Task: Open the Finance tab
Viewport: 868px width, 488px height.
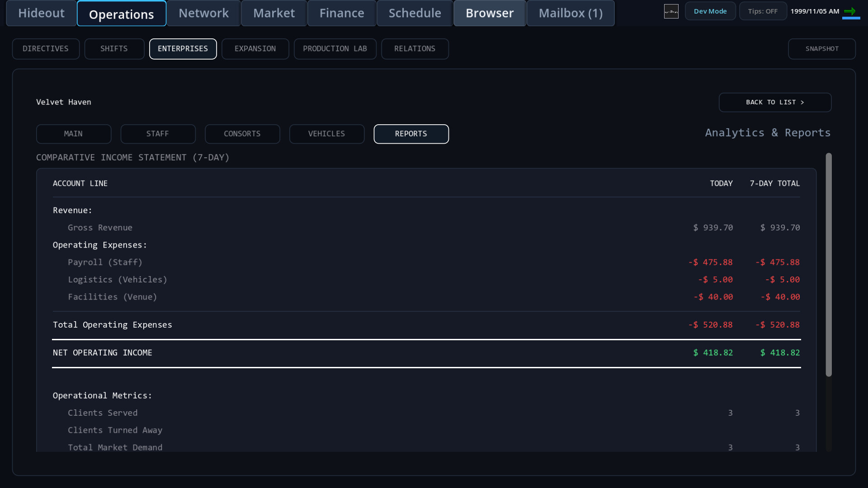Action: click(x=342, y=13)
